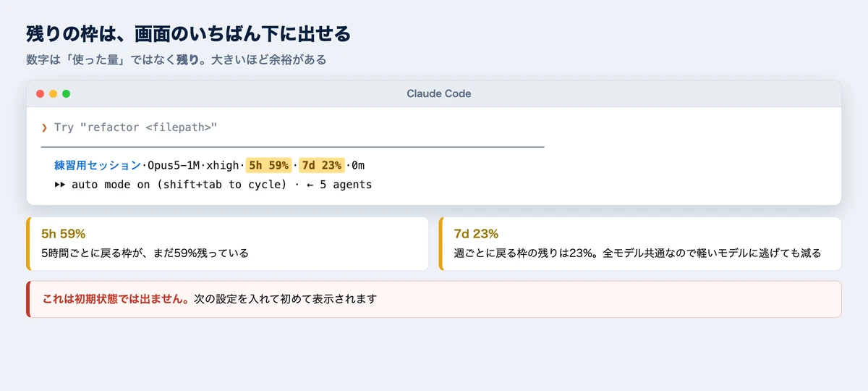868x391 pixels.
Task: Click the 練習用セッション session name
Action: point(98,166)
